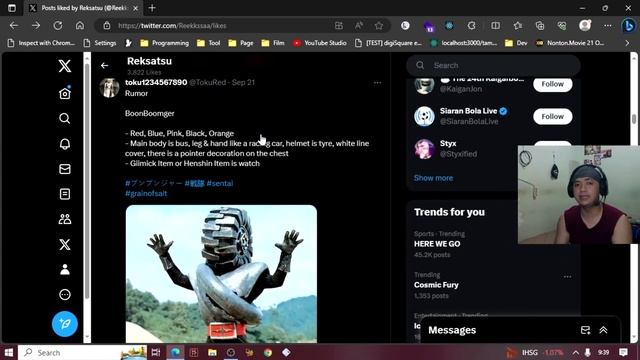
Task: Start new message in Messages drawer
Action: click(585, 330)
